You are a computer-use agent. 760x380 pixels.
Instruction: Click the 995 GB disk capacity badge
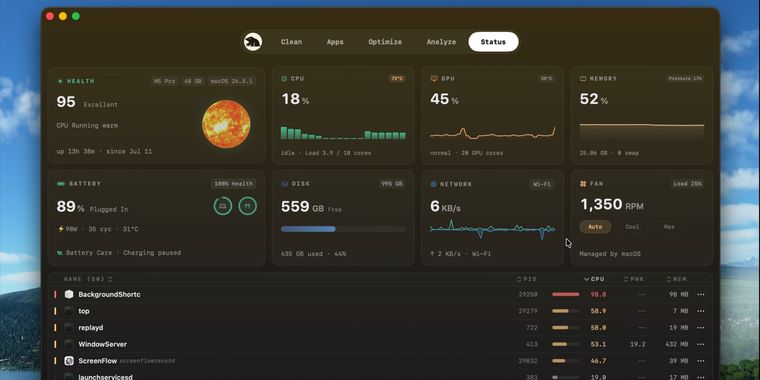[x=393, y=184]
